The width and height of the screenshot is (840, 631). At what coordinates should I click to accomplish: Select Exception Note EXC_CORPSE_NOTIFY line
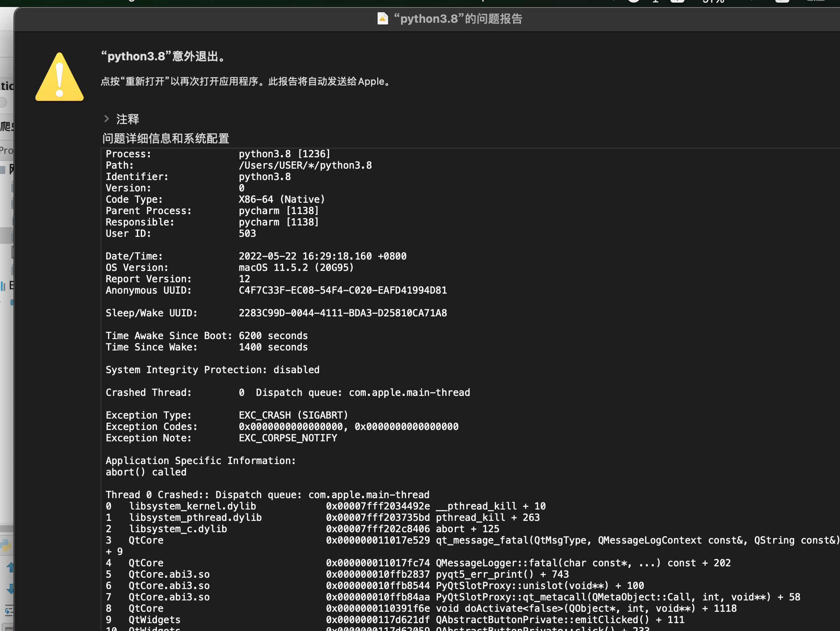[221, 438]
